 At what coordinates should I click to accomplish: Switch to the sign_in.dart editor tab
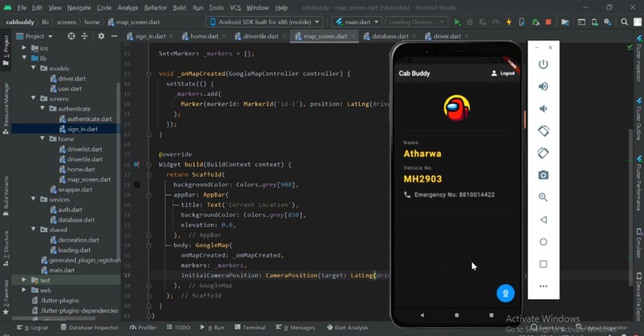(x=150, y=36)
